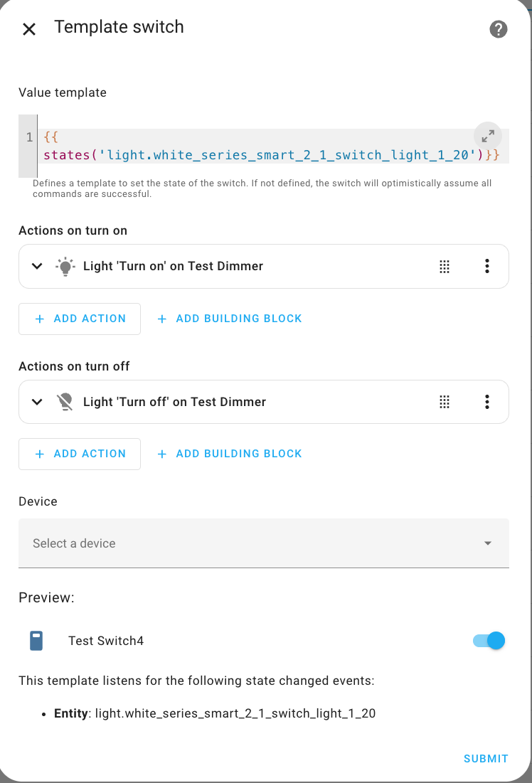Open the Select a device dropdown
532x783 pixels.
tap(264, 543)
